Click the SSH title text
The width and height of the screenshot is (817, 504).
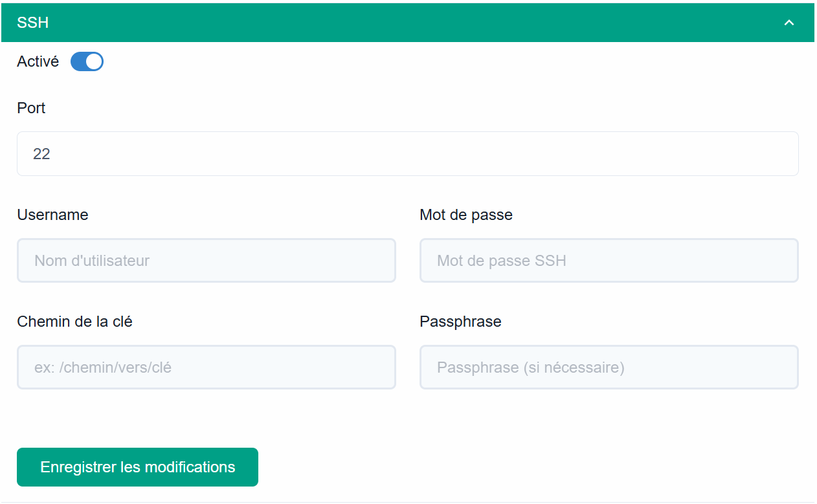pyautogui.click(x=33, y=23)
